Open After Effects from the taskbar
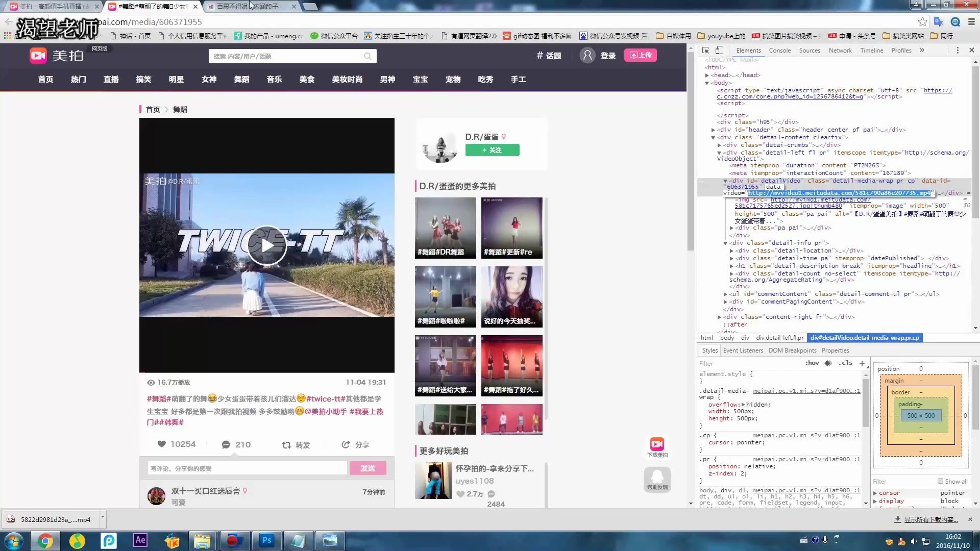Image resolution: width=980 pixels, height=551 pixels. (x=140, y=540)
